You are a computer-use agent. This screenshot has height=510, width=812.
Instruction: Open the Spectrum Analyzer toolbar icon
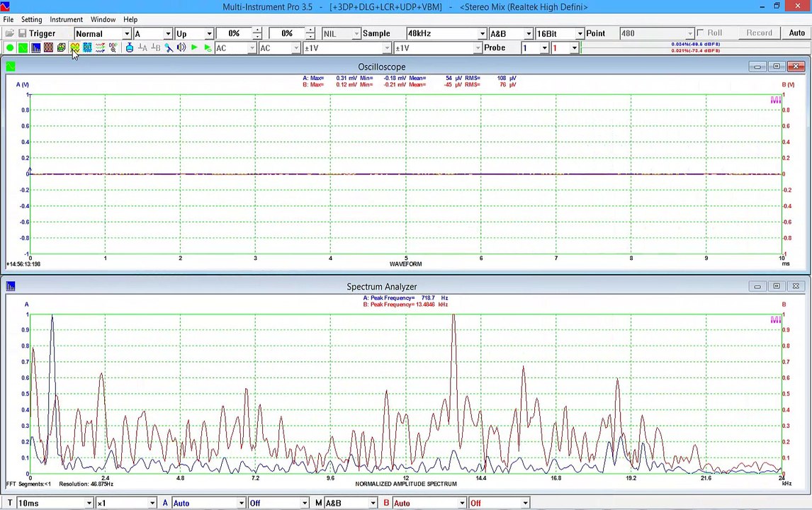click(x=35, y=48)
